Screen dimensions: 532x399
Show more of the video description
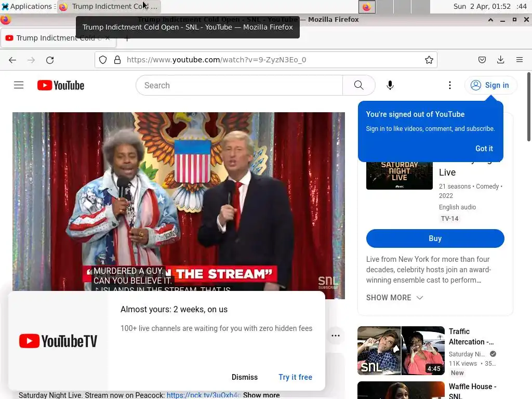(261, 395)
